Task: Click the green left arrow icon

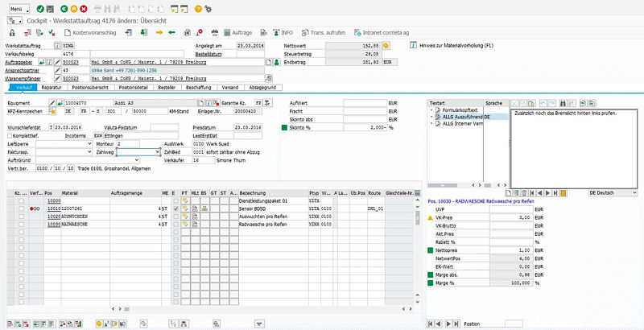Action: [x=171, y=32]
